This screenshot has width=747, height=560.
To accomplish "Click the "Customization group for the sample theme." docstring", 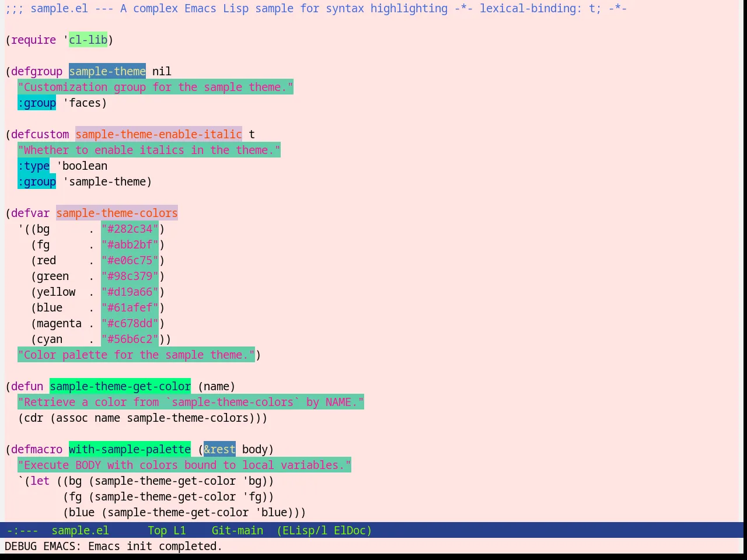I will coord(155,87).
